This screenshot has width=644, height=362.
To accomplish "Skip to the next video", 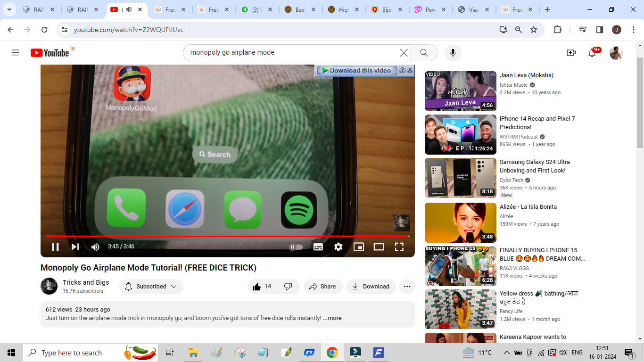I will point(75,247).
